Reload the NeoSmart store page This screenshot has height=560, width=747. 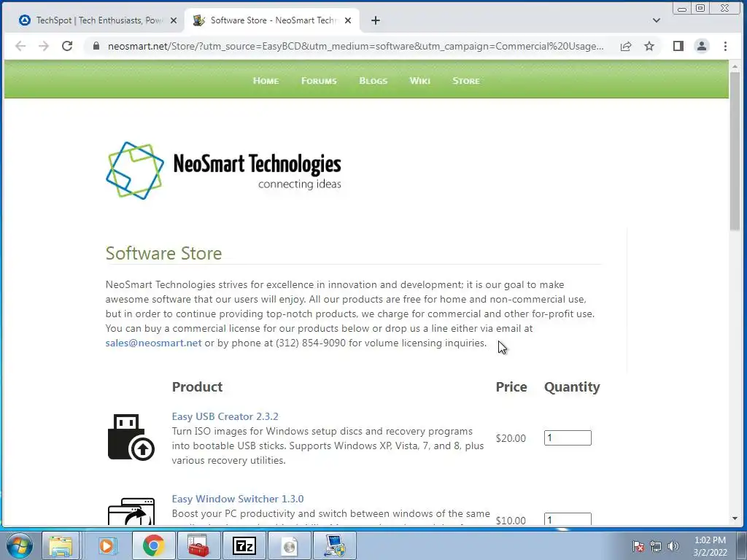(x=67, y=46)
